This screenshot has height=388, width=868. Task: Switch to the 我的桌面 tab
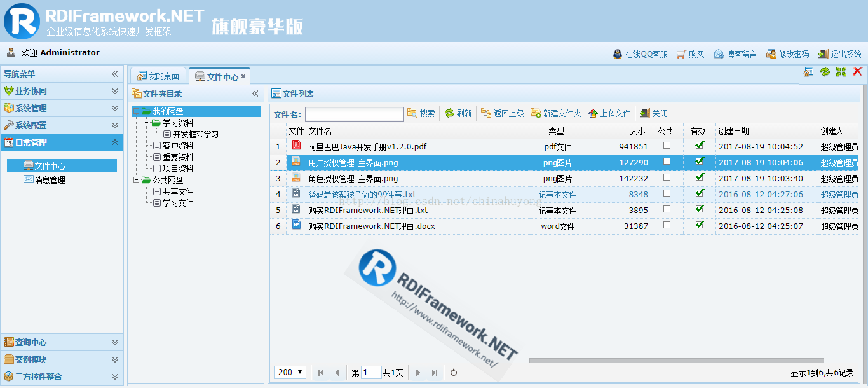(x=158, y=76)
